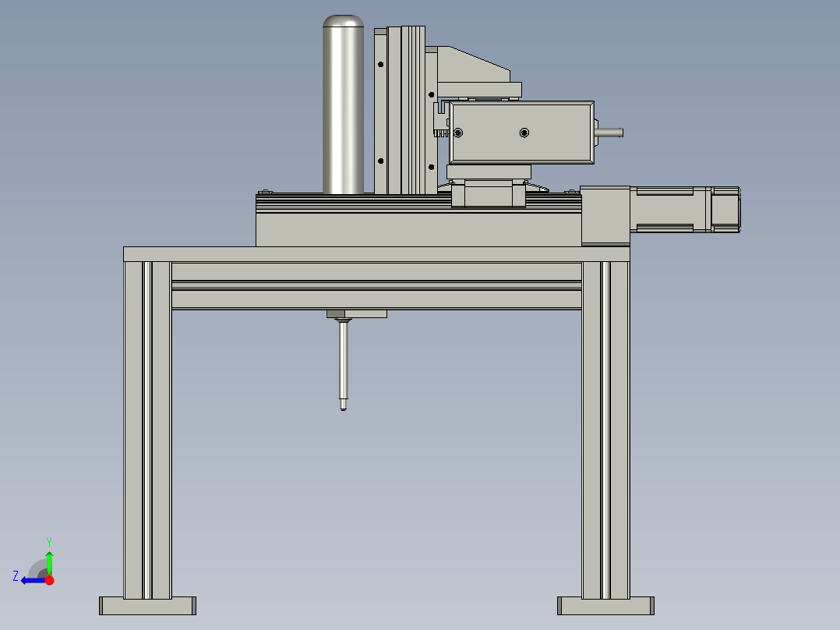Select the tall chrome cylinder on the model
Screen dimensions: 840x630
(x=344, y=104)
